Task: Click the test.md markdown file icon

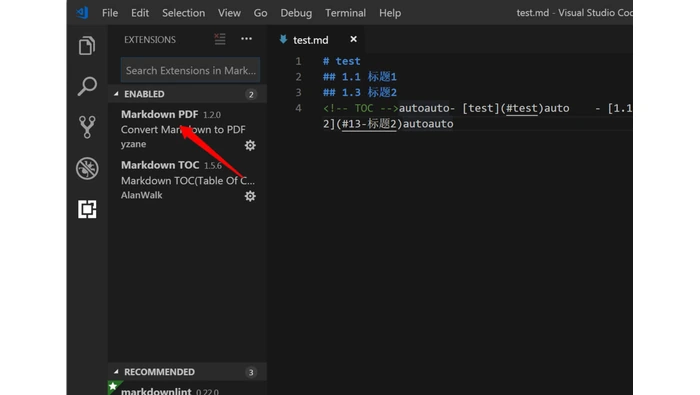Action: 283,39
